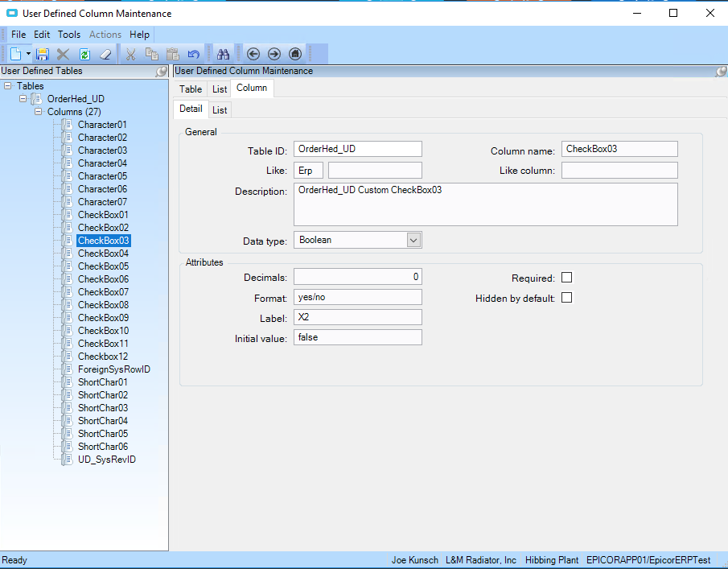This screenshot has height=569, width=728.
Task: Click the Clear eraser icon
Action: coord(105,54)
